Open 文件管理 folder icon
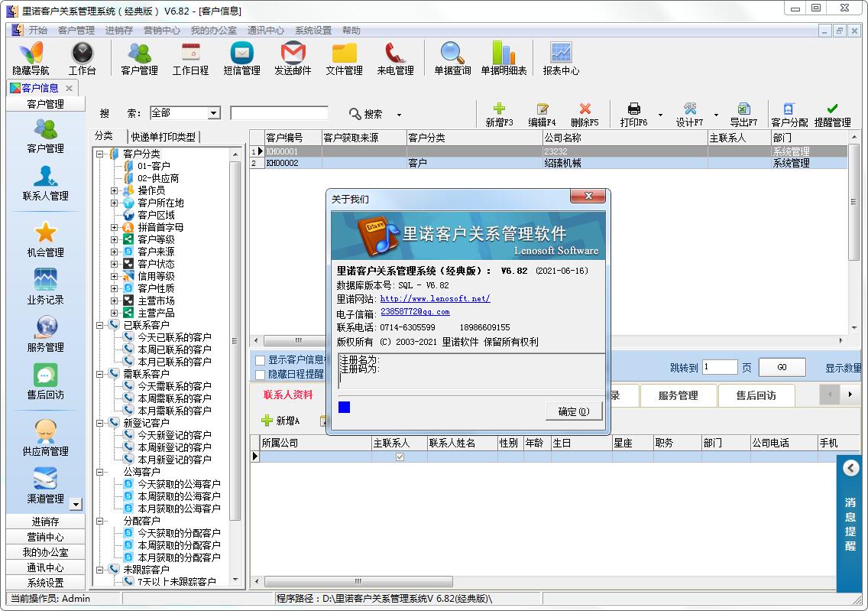This screenshot has width=868, height=611. point(345,57)
